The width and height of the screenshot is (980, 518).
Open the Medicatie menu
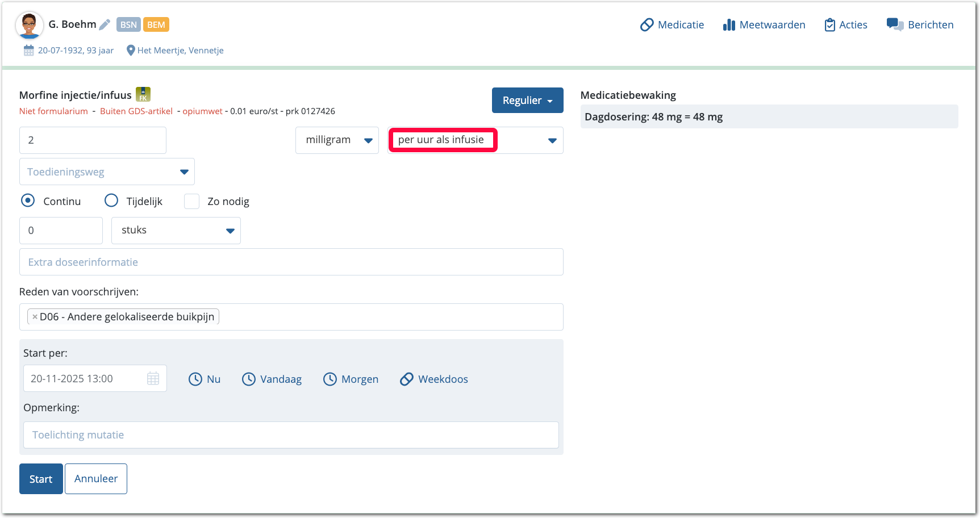tap(672, 25)
